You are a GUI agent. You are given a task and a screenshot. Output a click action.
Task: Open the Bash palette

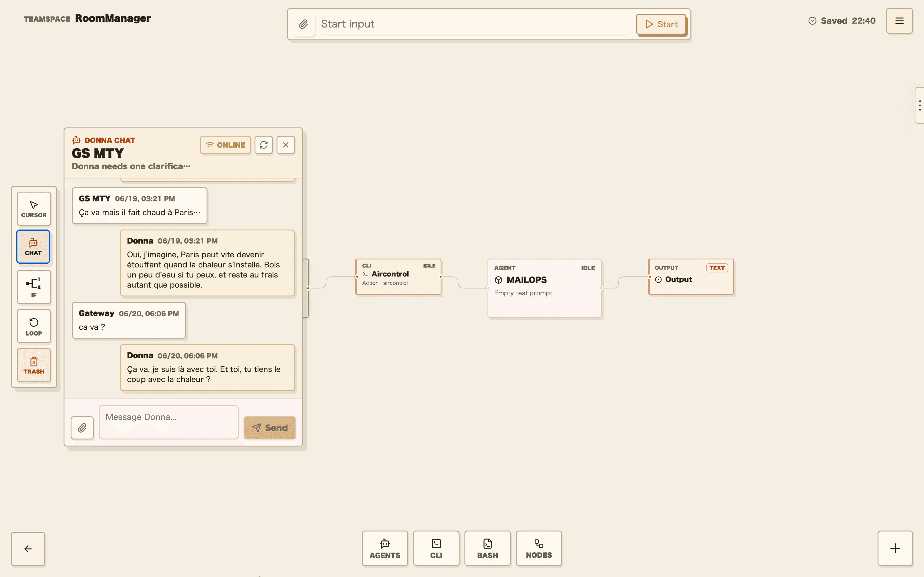coord(488,548)
